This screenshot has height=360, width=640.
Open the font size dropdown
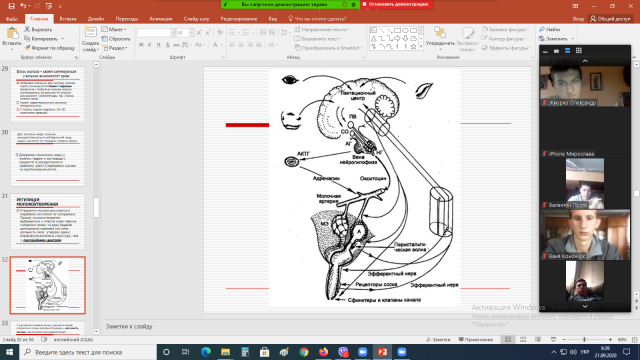(191, 33)
